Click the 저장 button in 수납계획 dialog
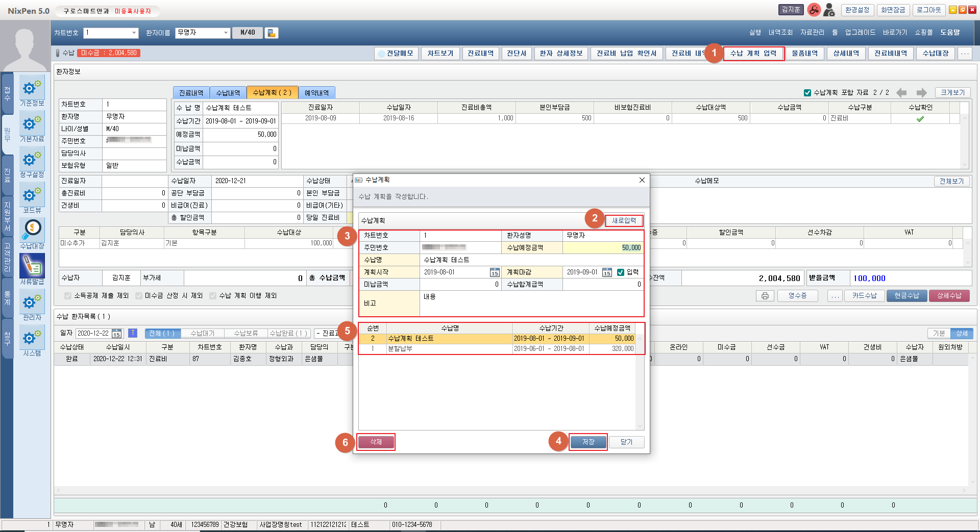 [x=588, y=442]
